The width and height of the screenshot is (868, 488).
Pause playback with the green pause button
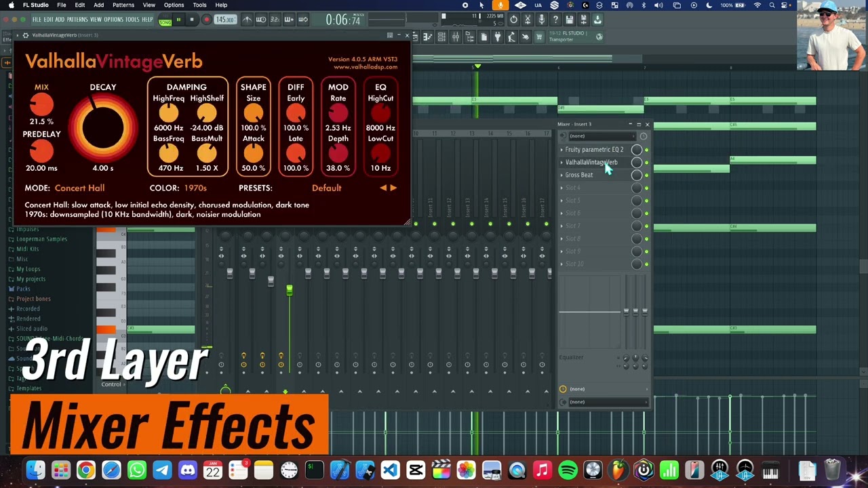click(178, 20)
